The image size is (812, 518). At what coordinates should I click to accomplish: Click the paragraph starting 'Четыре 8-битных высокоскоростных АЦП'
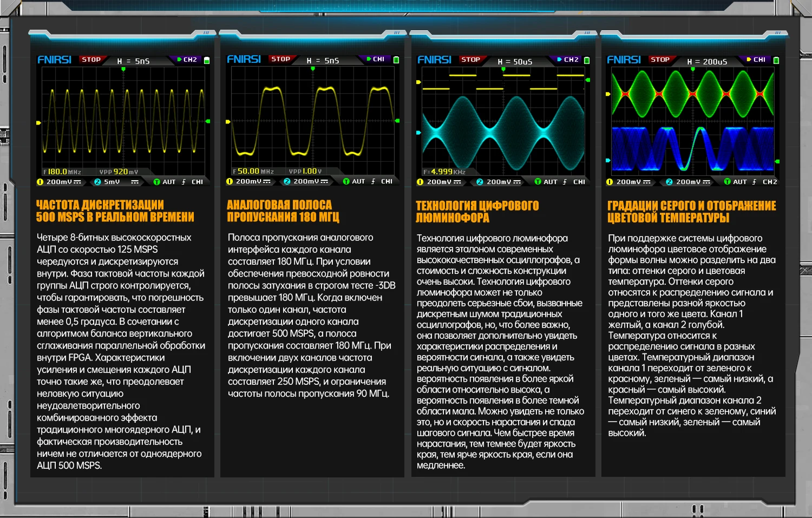click(121, 351)
